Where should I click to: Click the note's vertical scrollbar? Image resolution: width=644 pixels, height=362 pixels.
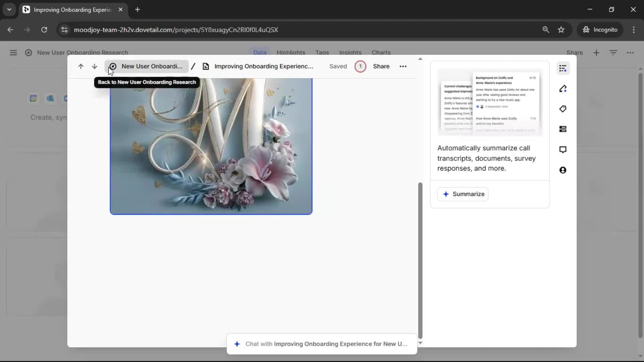coord(420,260)
